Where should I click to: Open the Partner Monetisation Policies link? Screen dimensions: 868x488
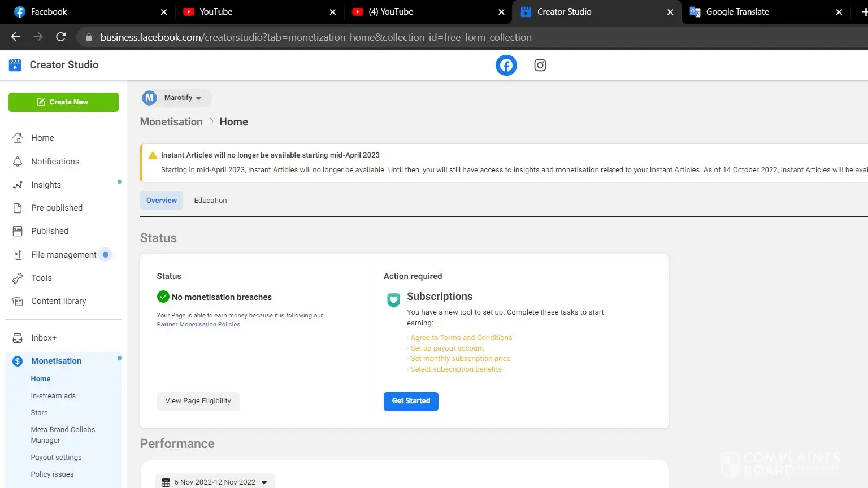point(198,325)
